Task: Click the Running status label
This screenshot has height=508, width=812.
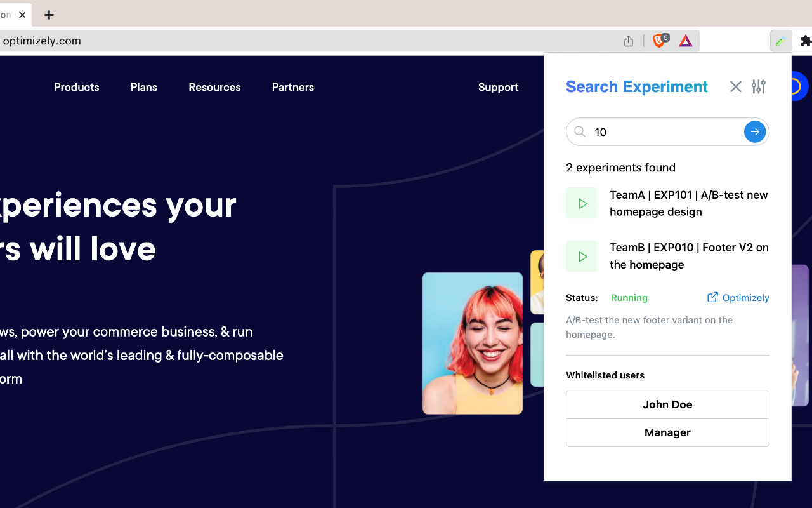Action: (x=629, y=298)
